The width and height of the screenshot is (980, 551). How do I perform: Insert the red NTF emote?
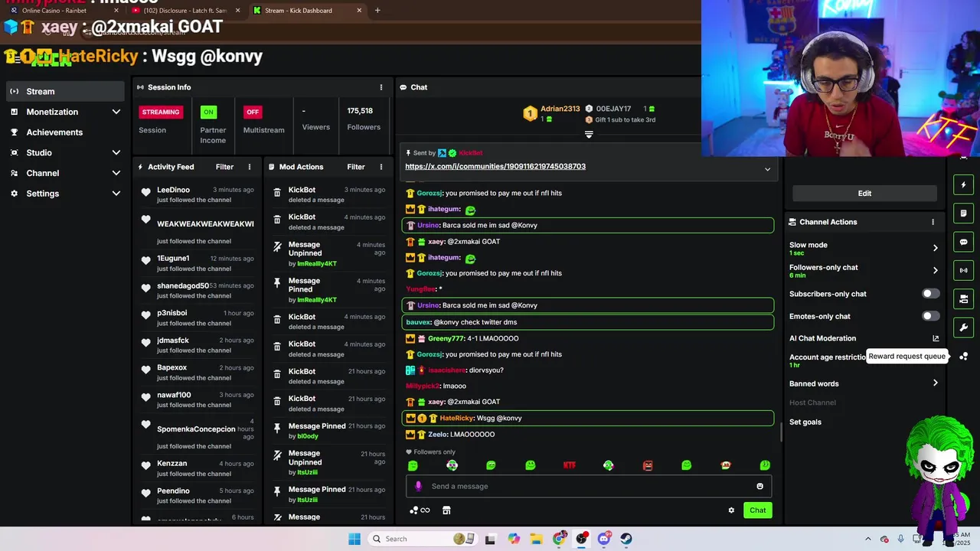[x=569, y=465]
